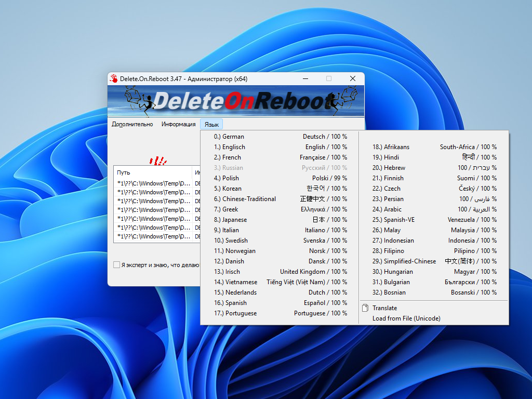Click the red hand icon above the list

pyautogui.click(x=157, y=161)
